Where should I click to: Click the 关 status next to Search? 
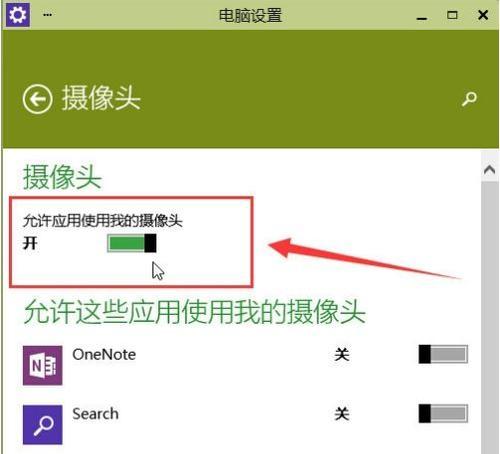coord(342,413)
